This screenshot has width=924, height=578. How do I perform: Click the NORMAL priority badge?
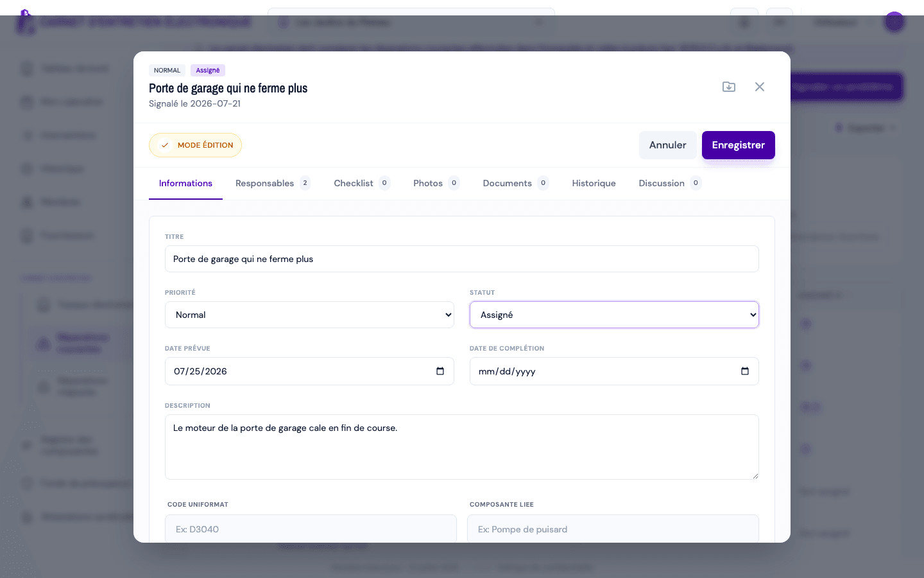tap(167, 71)
